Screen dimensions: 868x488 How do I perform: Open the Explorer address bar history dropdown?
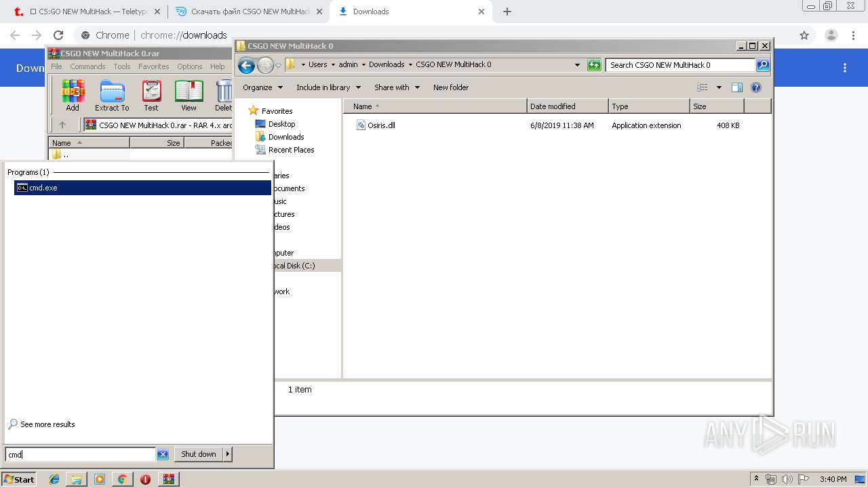[x=577, y=65]
